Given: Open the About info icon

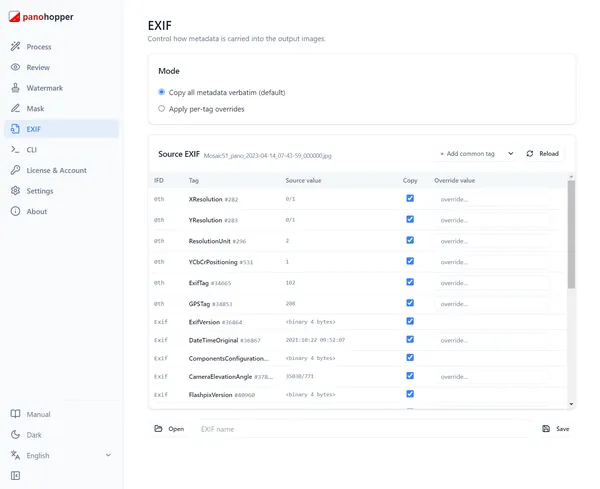Looking at the screenshot, I should (15, 211).
